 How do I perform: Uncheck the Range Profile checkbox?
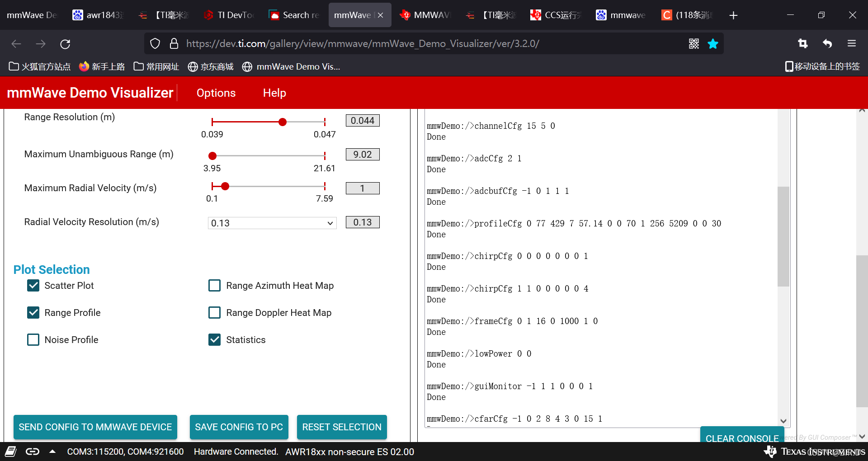(x=33, y=313)
